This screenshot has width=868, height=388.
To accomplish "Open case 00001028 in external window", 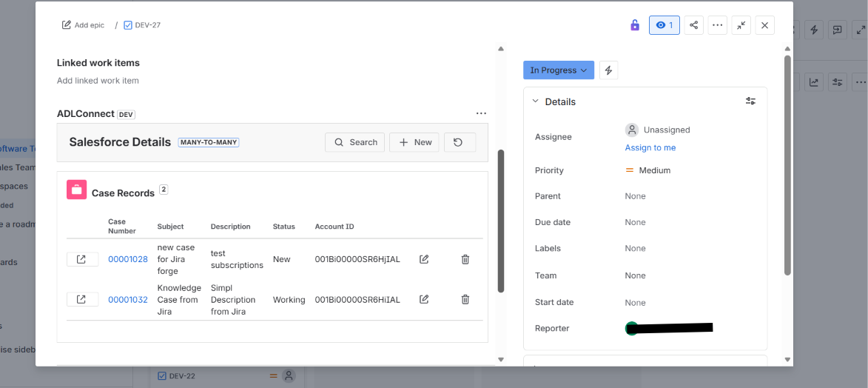I will (82, 259).
